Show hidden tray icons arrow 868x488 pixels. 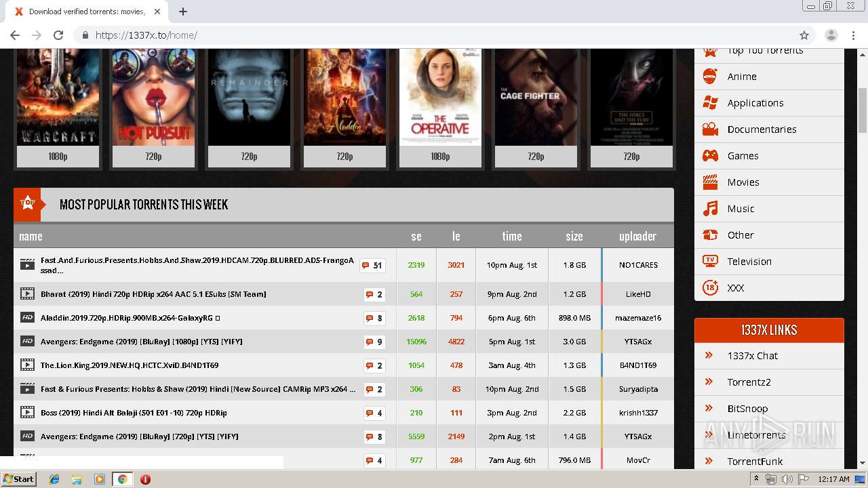click(756, 479)
